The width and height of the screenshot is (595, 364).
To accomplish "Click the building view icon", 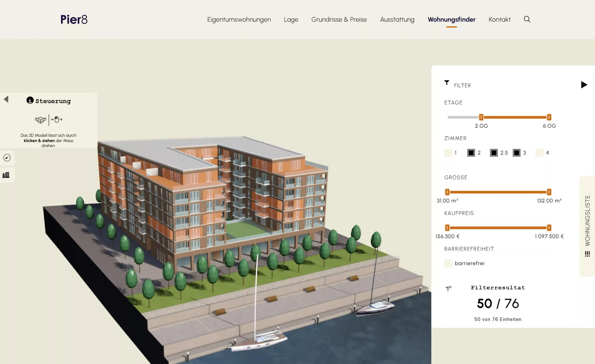I will [x=6, y=175].
